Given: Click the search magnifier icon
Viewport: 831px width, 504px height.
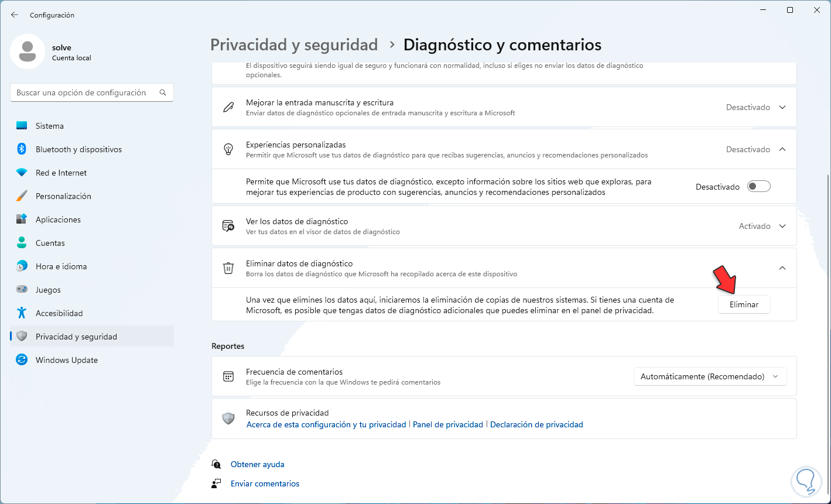Looking at the screenshot, I should point(163,92).
